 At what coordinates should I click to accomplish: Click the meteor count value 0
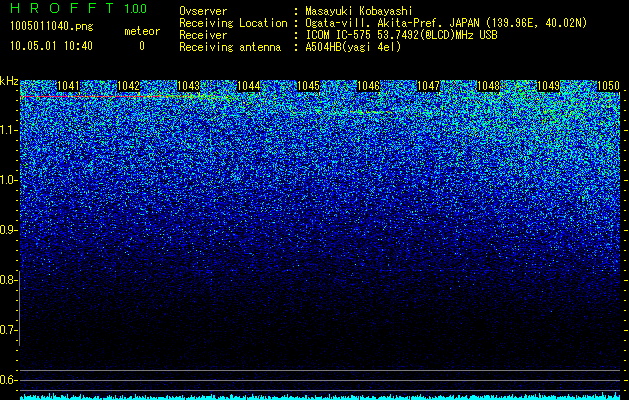(x=142, y=46)
